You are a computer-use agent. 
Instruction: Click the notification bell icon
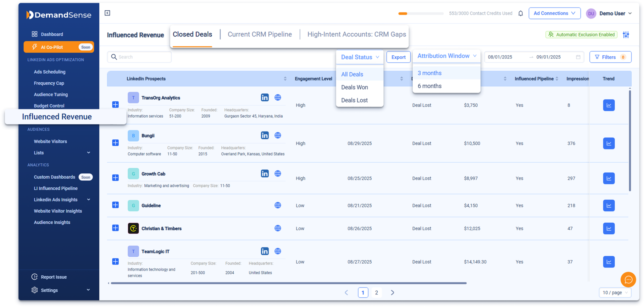coord(521,13)
